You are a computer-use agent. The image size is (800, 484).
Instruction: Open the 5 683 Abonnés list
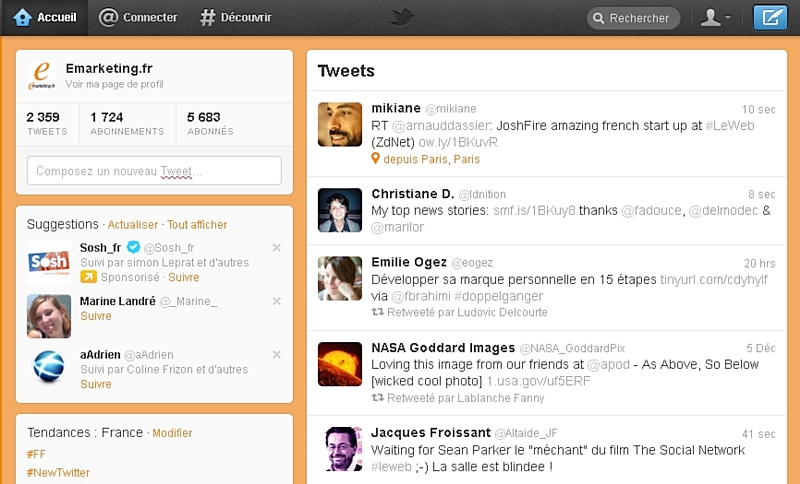click(x=210, y=124)
